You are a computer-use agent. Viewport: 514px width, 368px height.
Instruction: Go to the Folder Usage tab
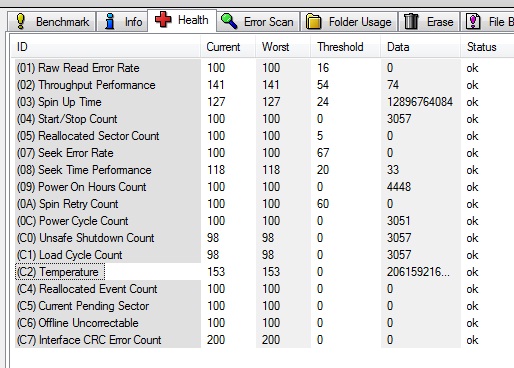pos(349,22)
